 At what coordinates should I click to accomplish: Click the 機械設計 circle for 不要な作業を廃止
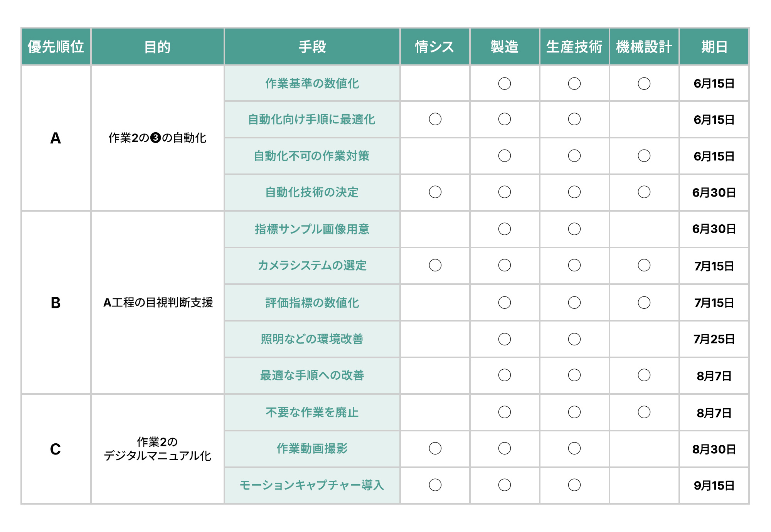pos(644,412)
